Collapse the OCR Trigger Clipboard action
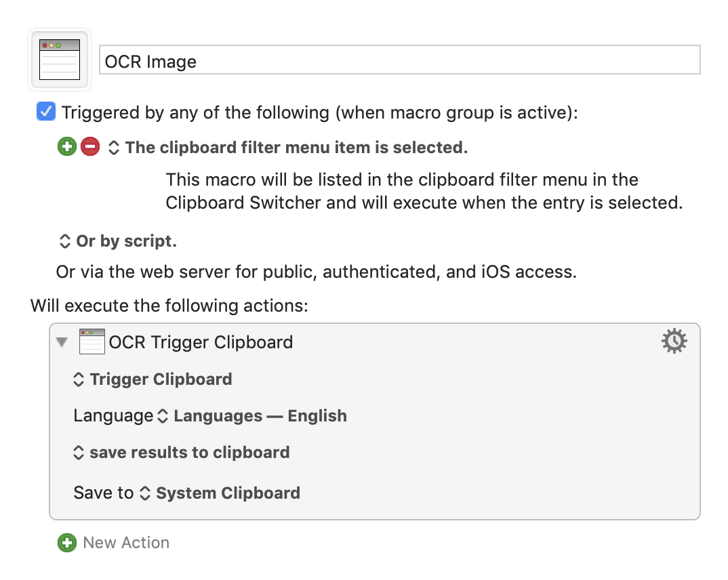This screenshot has height=580, width=728. [62, 343]
